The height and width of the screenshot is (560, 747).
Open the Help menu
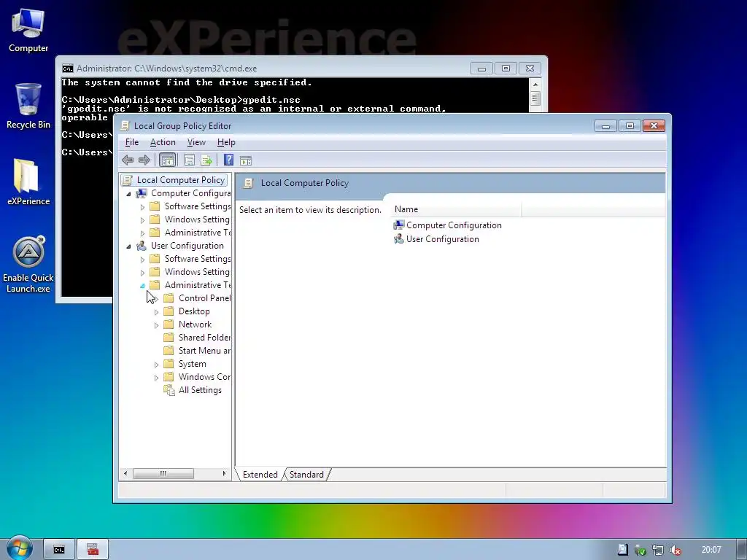point(226,142)
